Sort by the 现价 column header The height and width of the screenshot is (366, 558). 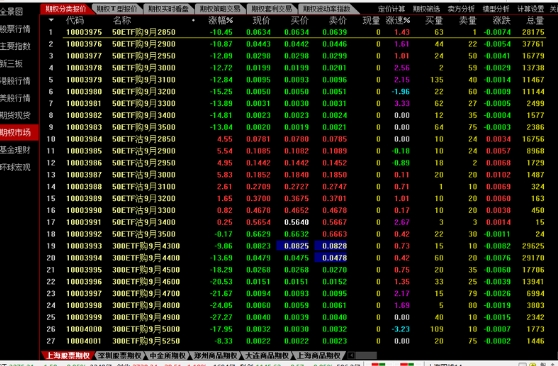(x=262, y=21)
